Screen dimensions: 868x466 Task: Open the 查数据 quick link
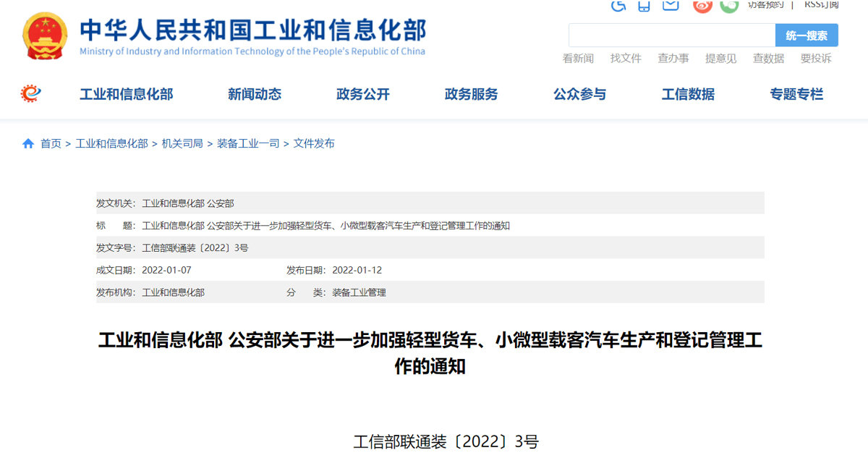768,59
